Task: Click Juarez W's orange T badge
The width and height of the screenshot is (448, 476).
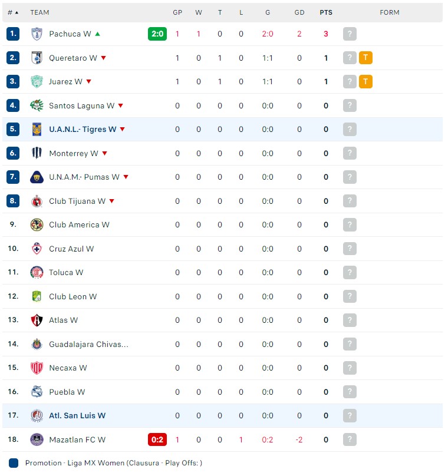Action: click(365, 81)
